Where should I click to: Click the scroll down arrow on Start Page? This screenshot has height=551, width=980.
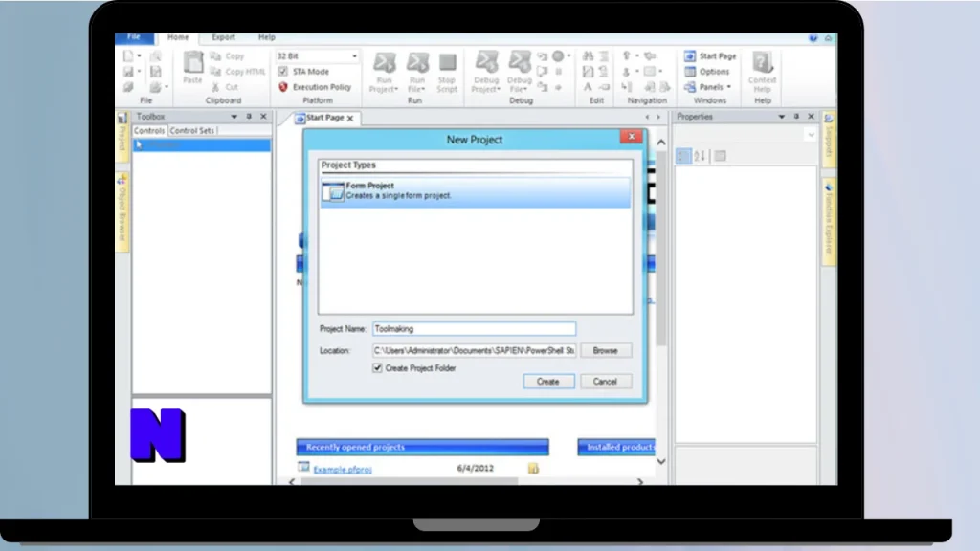pyautogui.click(x=660, y=462)
